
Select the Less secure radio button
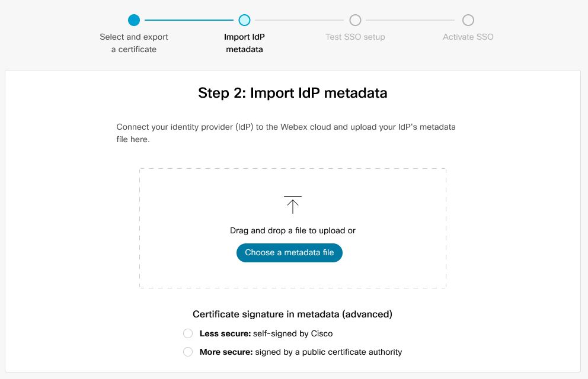(188, 333)
